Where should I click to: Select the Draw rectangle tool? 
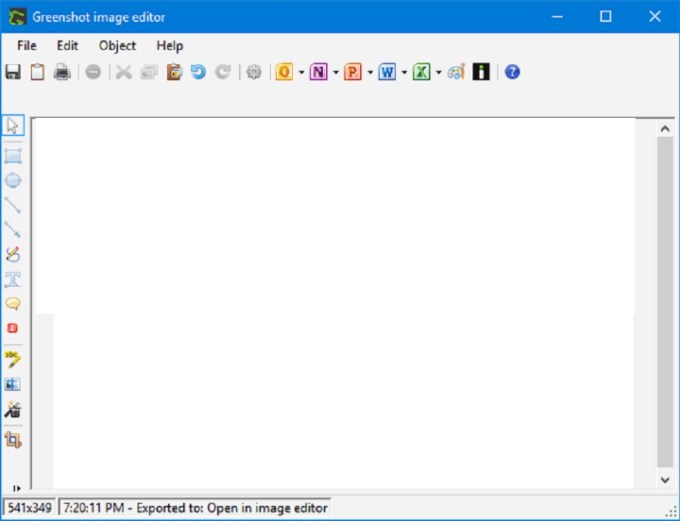13,156
